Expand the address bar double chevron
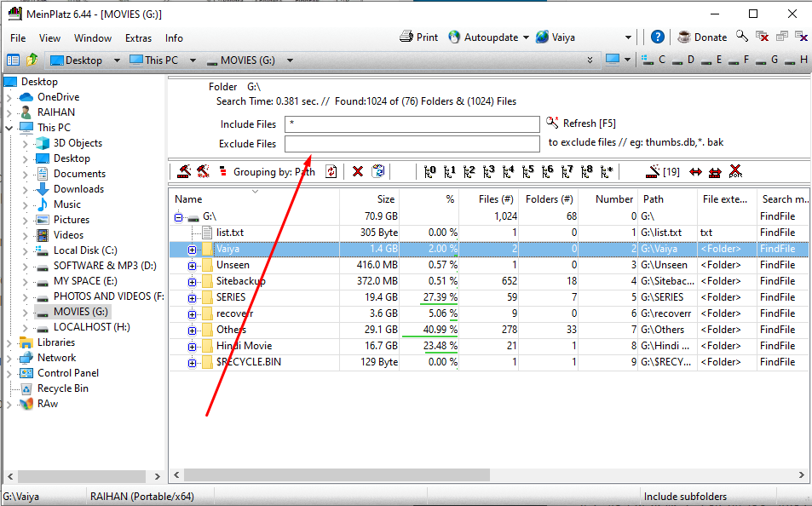The width and height of the screenshot is (812, 506). coord(590,60)
